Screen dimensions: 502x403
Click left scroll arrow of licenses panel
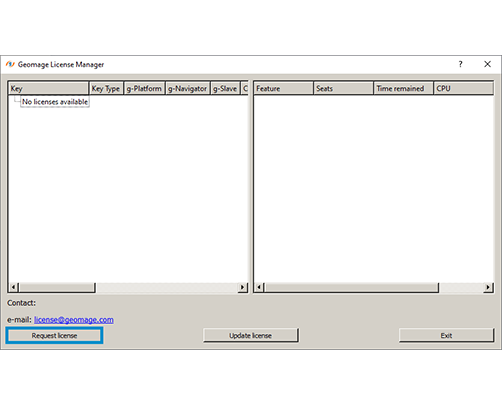point(13,287)
